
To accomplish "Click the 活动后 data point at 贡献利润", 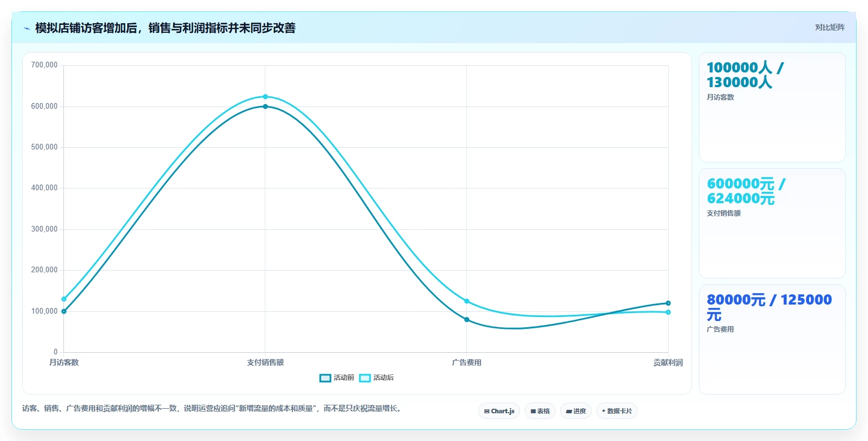I will (668, 312).
